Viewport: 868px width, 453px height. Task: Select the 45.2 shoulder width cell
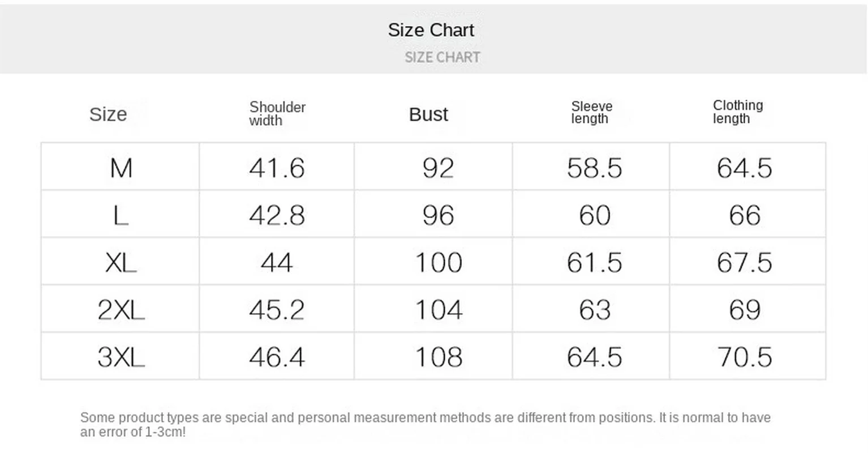click(x=277, y=310)
